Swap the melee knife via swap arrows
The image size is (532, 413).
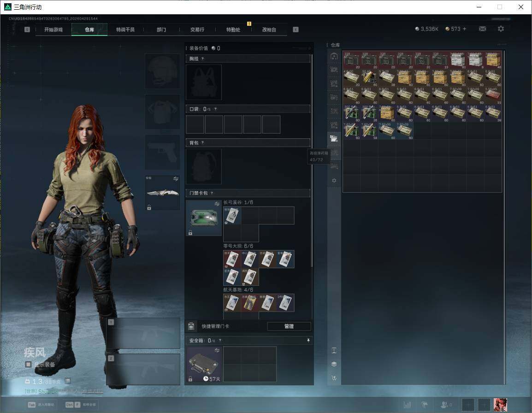[176, 179]
